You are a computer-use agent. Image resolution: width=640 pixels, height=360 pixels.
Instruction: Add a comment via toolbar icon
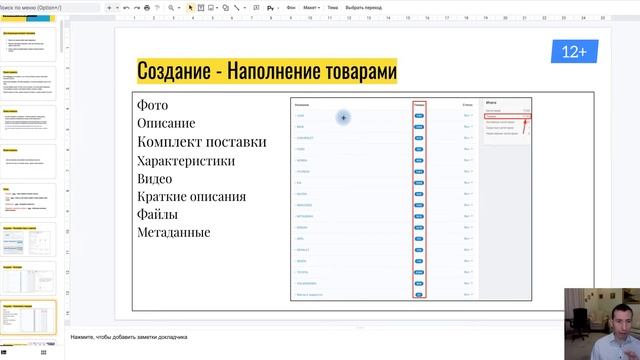(x=256, y=8)
